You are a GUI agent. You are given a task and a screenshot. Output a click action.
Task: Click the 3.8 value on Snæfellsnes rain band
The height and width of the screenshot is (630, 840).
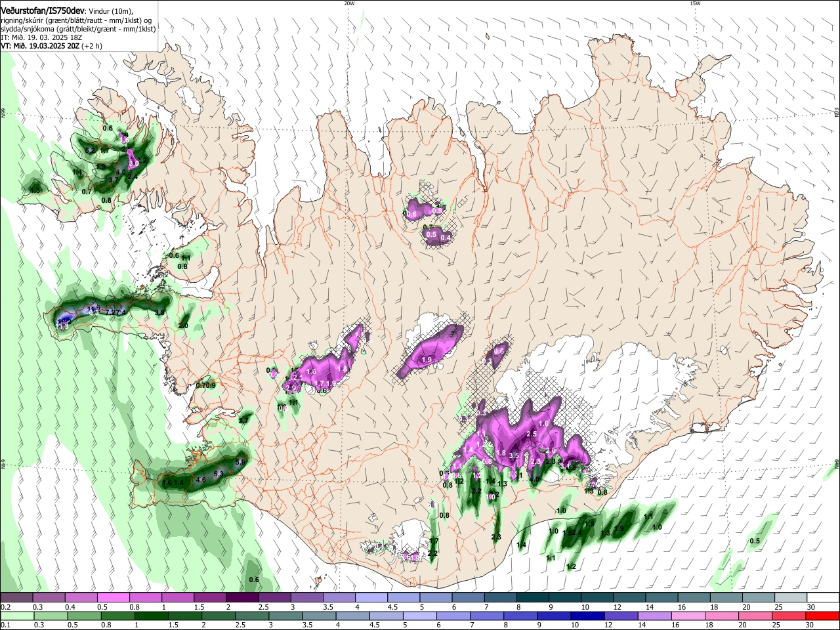click(x=159, y=313)
